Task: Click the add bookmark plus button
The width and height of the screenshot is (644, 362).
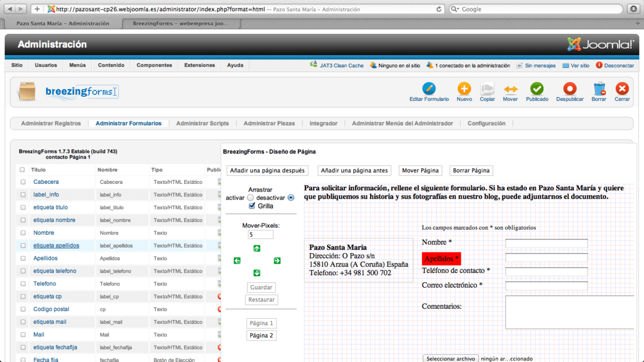Action: (x=37, y=9)
